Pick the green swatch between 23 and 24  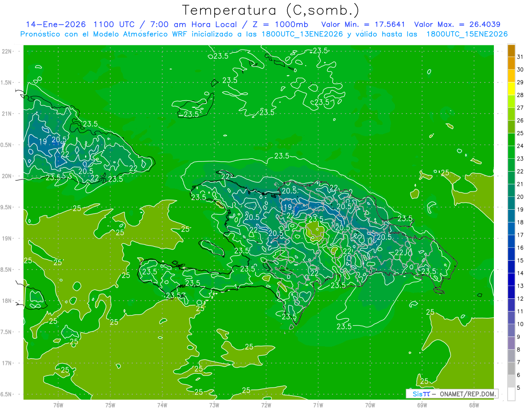click(x=511, y=152)
